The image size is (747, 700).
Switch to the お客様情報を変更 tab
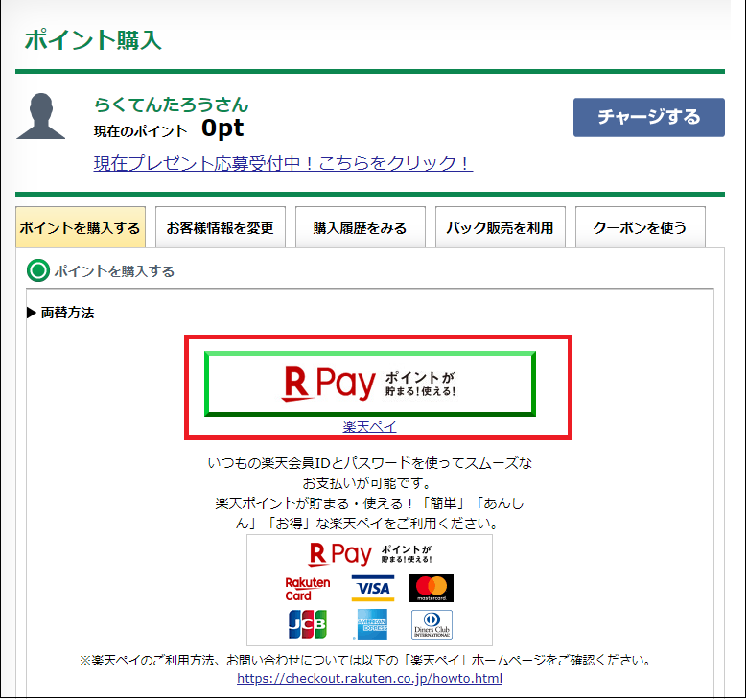point(221,227)
